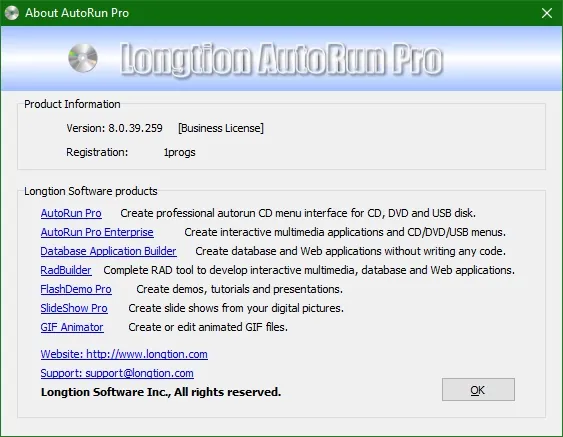Click the registered name 1progs
This screenshot has width=563, height=437.
[180, 153]
